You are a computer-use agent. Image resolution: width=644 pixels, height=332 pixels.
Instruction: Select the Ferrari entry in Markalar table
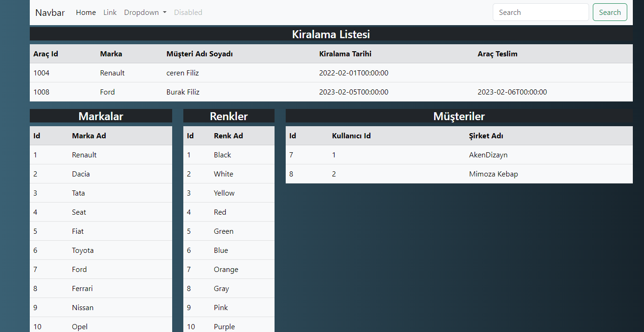(101, 288)
